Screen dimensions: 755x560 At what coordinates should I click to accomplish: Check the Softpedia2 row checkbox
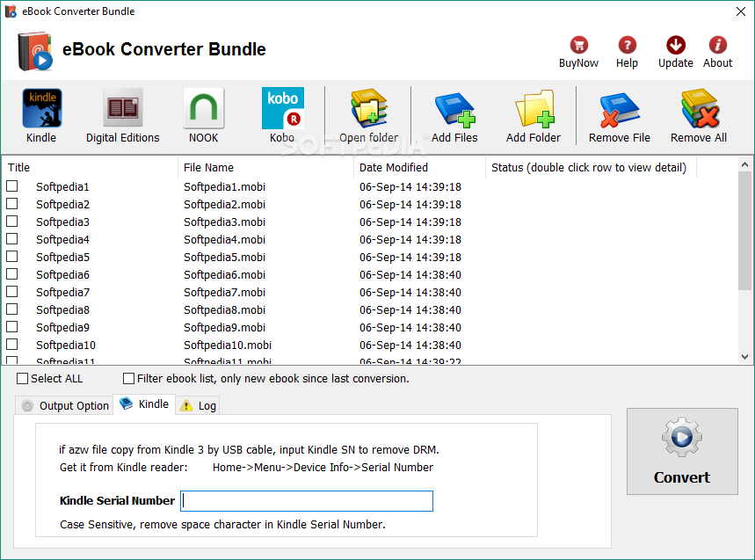12,204
